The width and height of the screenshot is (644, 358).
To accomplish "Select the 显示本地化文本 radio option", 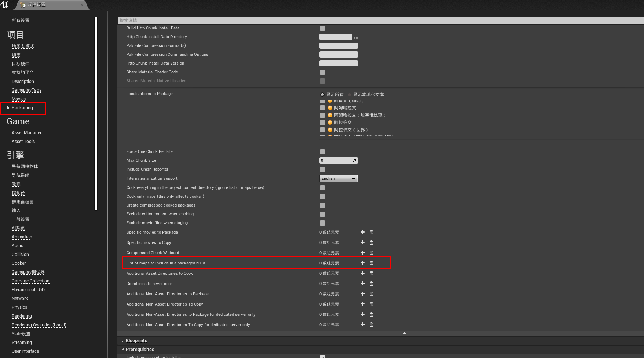I will [350, 94].
